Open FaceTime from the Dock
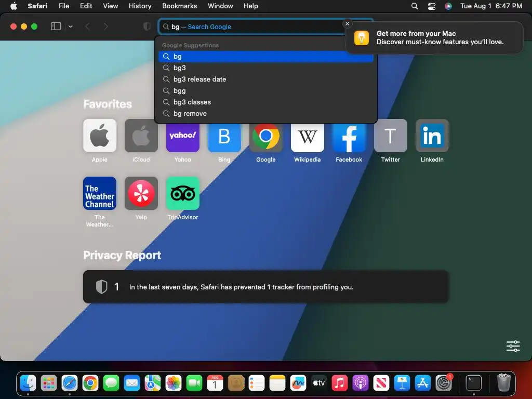The height and width of the screenshot is (399, 532). click(x=194, y=383)
